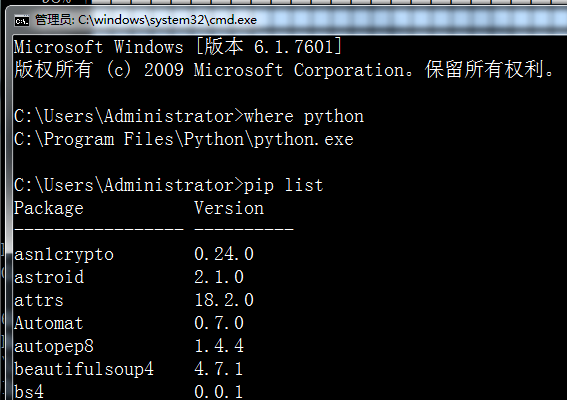Viewport: 567px width, 400px height.
Task: Click the Microsoft Windows version line
Action: coord(178,47)
